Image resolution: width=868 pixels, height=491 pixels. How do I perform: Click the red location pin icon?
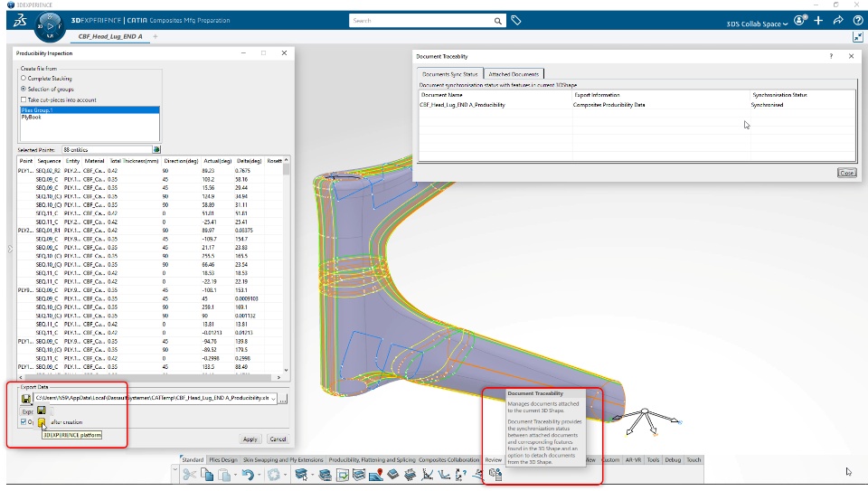point(376,475)
